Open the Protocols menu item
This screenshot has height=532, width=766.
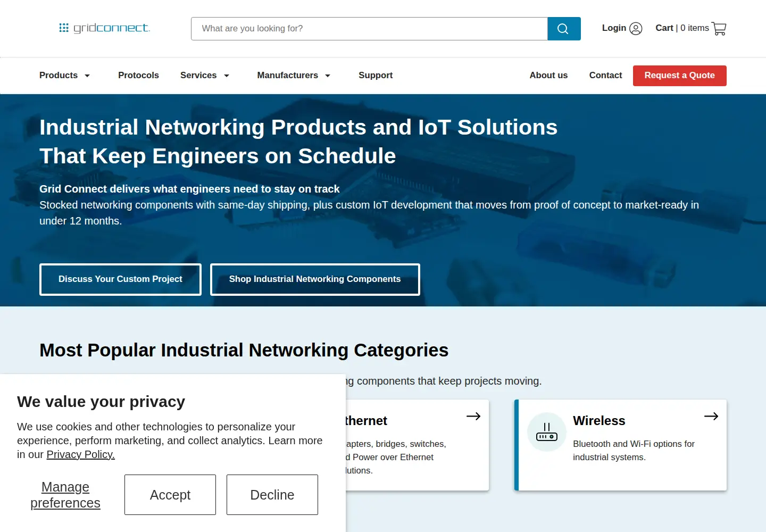click(138, 76)
